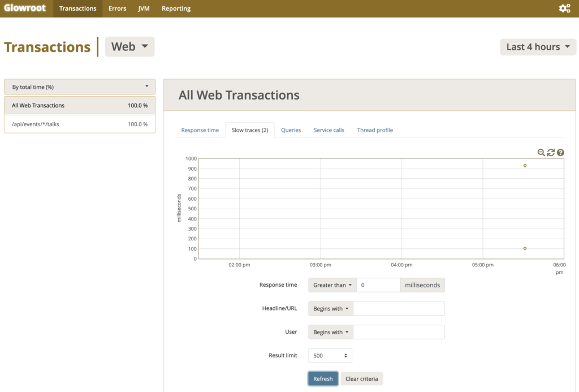Expand the Web transaction type dropdown

click(x=129, y=47)
